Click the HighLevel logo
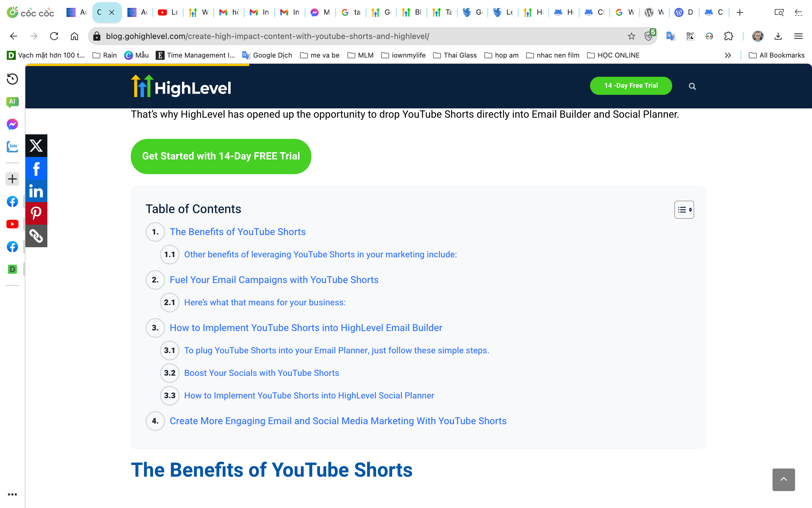812x508 pixels. 181,86
